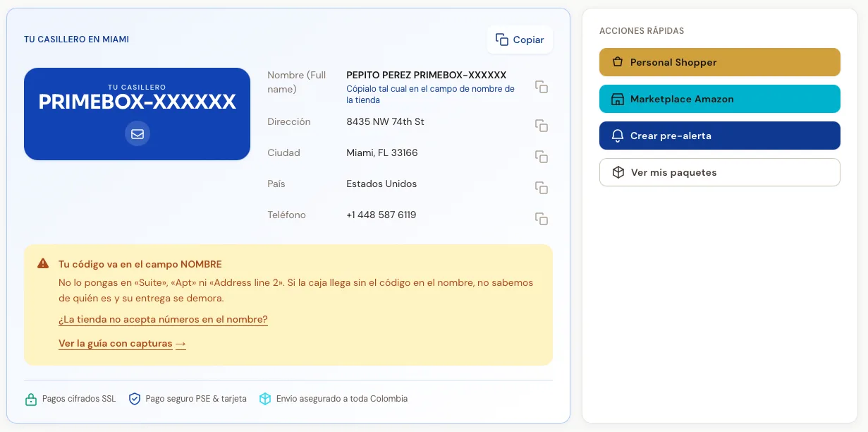
Task: Click Envío asegurado a toda Colombia text
Action: (x=342, y=399)
